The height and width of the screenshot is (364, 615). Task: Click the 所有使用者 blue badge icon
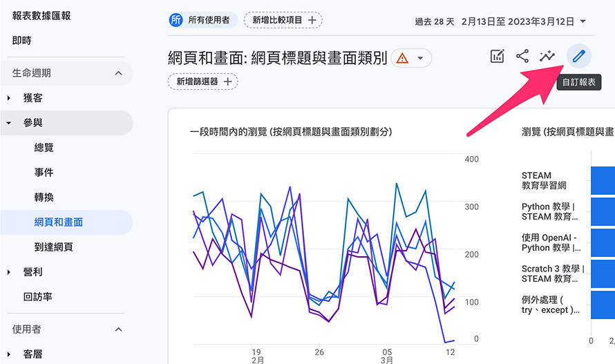176,20
